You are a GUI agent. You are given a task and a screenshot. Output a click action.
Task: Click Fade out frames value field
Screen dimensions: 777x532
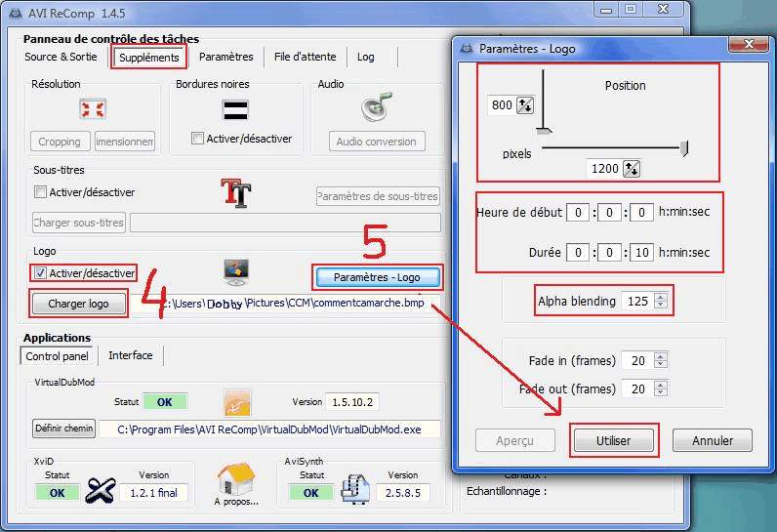(x=637, y=389)
